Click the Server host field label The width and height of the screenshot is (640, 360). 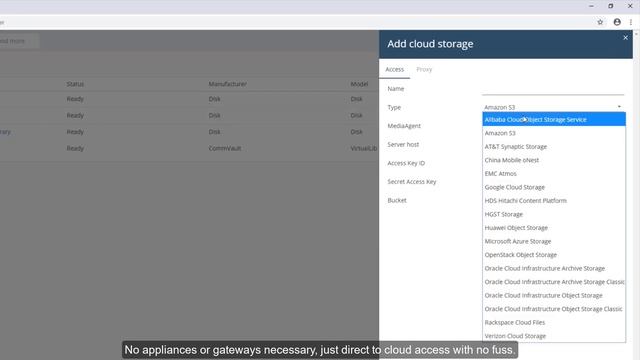pyautogui.click(x=403, y=144)
